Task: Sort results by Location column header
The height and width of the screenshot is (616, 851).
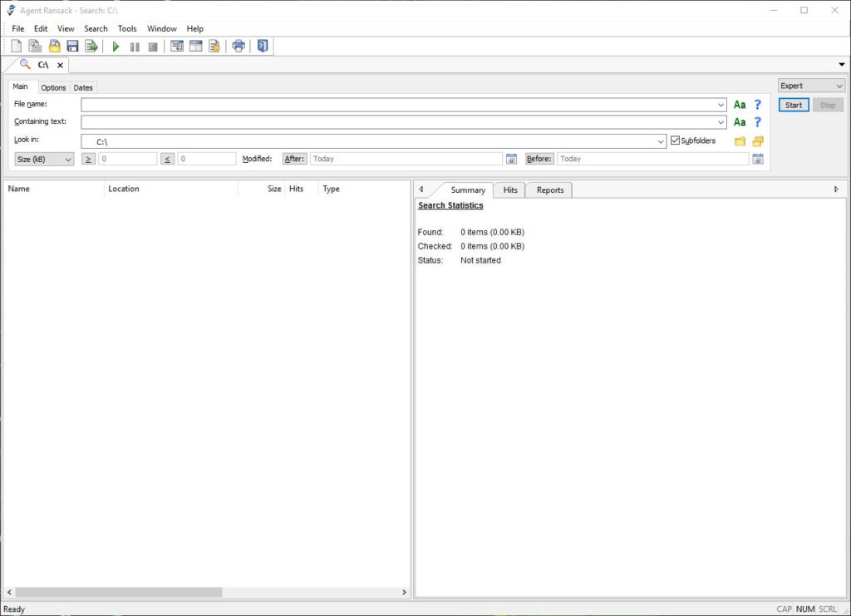Action: tap(170, 189)
